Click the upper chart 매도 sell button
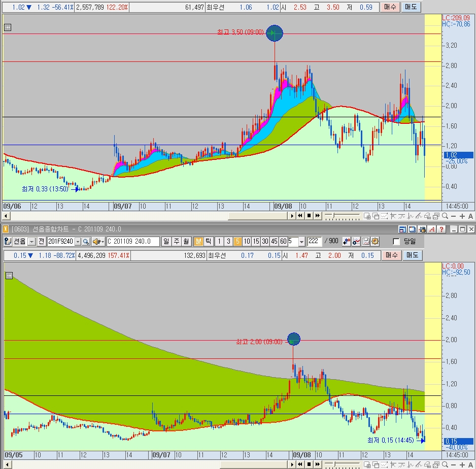The width and height of the screenshot is (476, 469). [x=411, y=7]
